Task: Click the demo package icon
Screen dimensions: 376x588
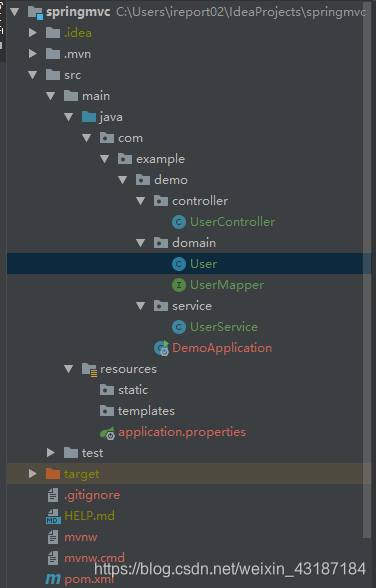Action: click(143, 180)
